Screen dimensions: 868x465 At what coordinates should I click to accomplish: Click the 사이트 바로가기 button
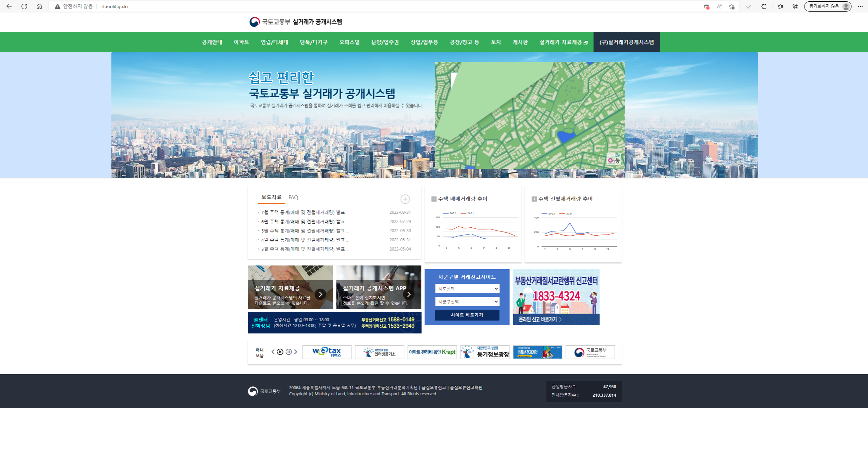[467, 315]
